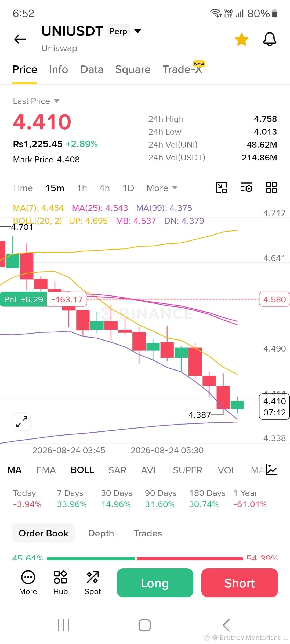
Task: Tap the 24h Low value 4.013
Action: (x=265, y=132)
